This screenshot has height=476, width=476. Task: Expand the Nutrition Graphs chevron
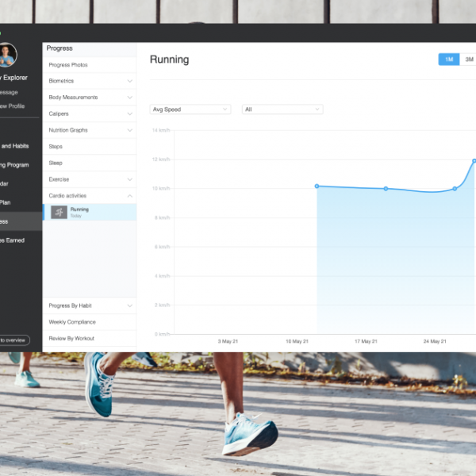click(129, 130)
